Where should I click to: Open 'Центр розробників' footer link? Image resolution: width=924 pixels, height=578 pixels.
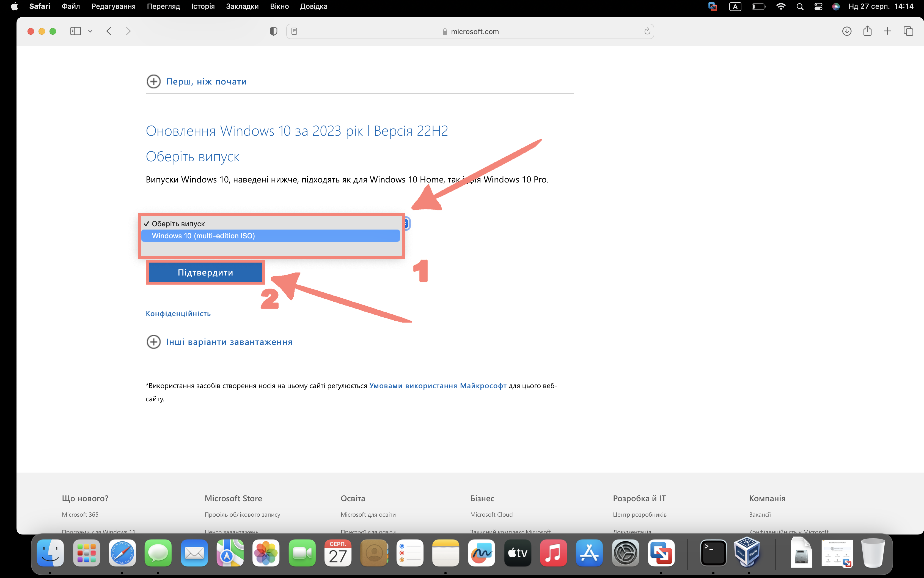(x=640, y=514)
